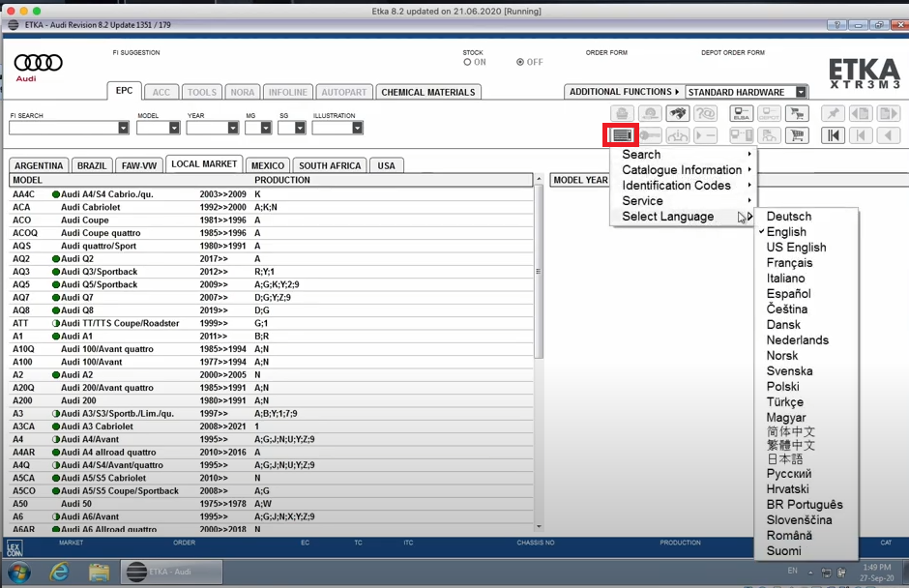Open Identification Codes menu entry
The height and width of the screenshot is (588, 909).
click(x=684, y=186)
